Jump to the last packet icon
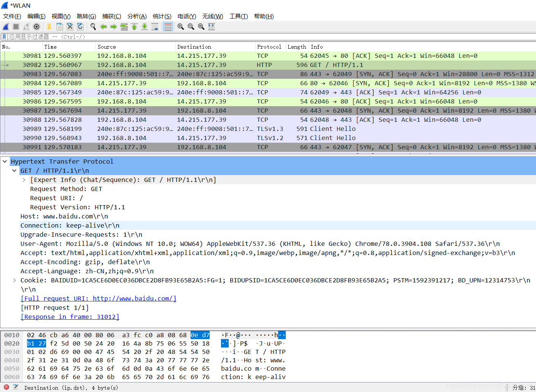Screen dimensions: 536x392 pos(145,27)
